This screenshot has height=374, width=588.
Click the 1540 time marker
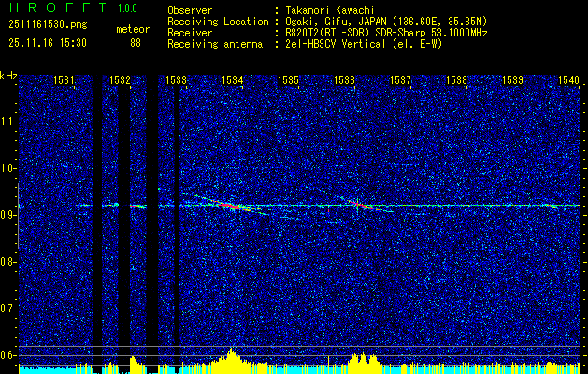tap(569, 79)
